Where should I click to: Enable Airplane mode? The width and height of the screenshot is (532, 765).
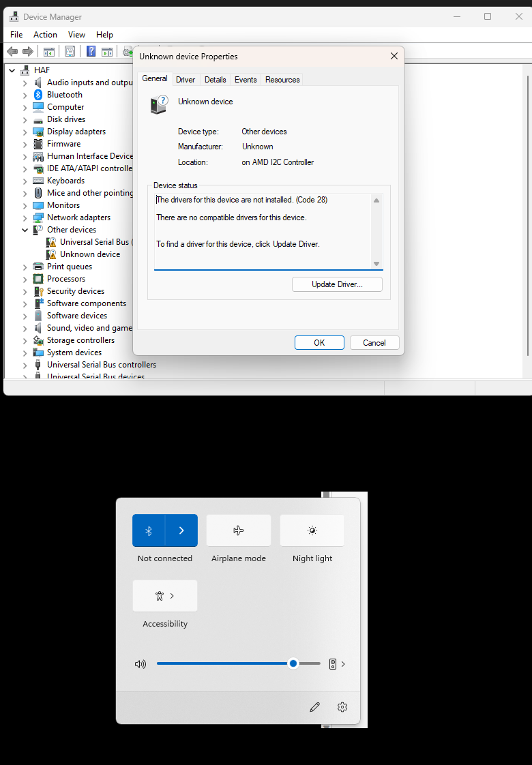click(238, 530)
